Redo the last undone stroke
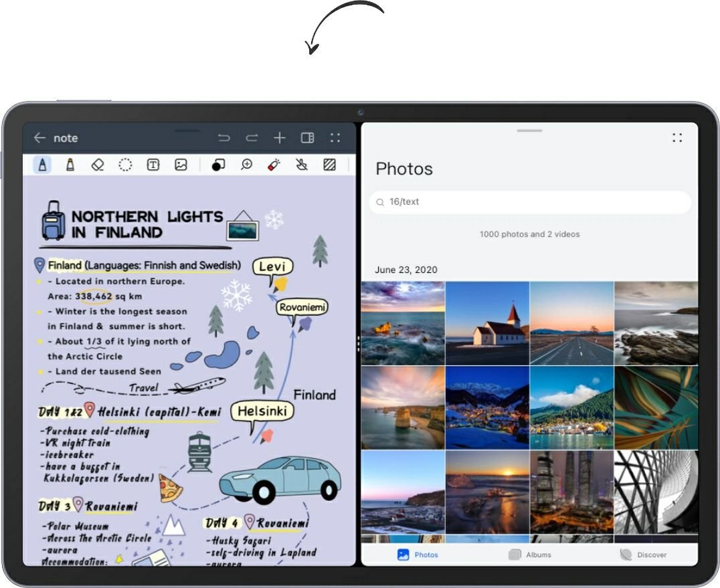Image resolution: width=720 pixels, height=588 pixels. tap(252, 138)
